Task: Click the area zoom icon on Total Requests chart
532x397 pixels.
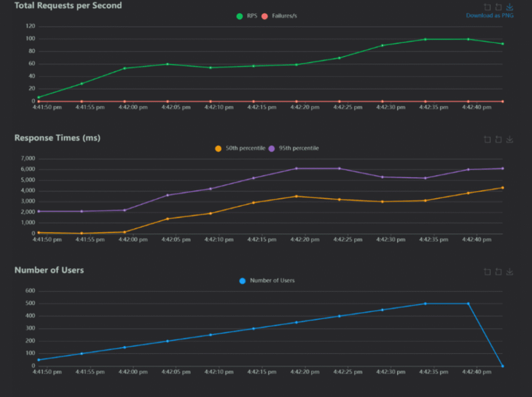Action: [487, 7]
